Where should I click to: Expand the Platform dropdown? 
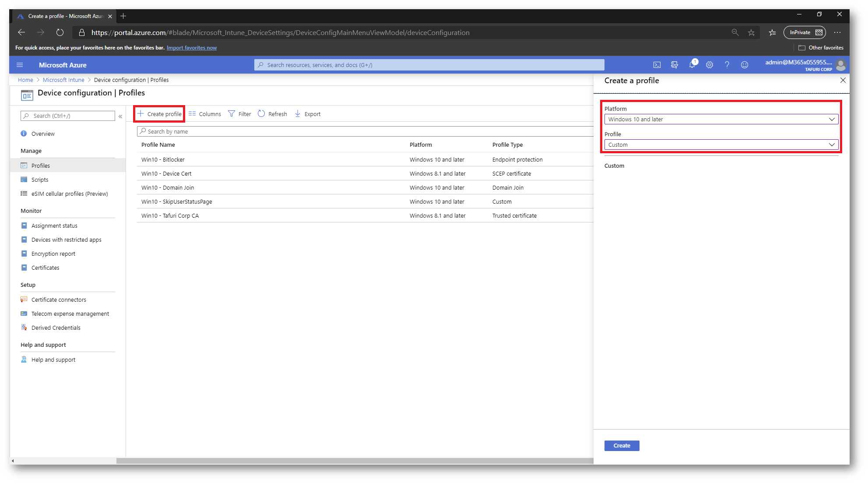tap(721, 119)
